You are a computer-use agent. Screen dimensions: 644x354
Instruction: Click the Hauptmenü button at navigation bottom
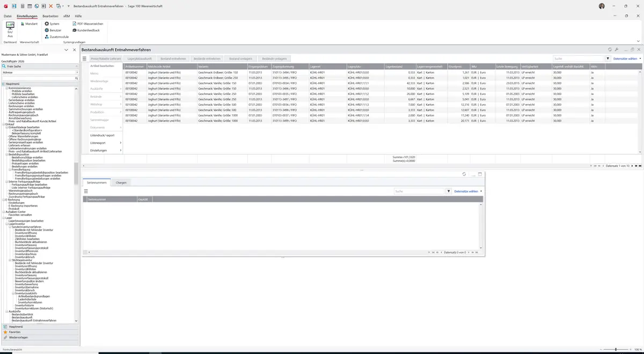(x=40, y=326)
